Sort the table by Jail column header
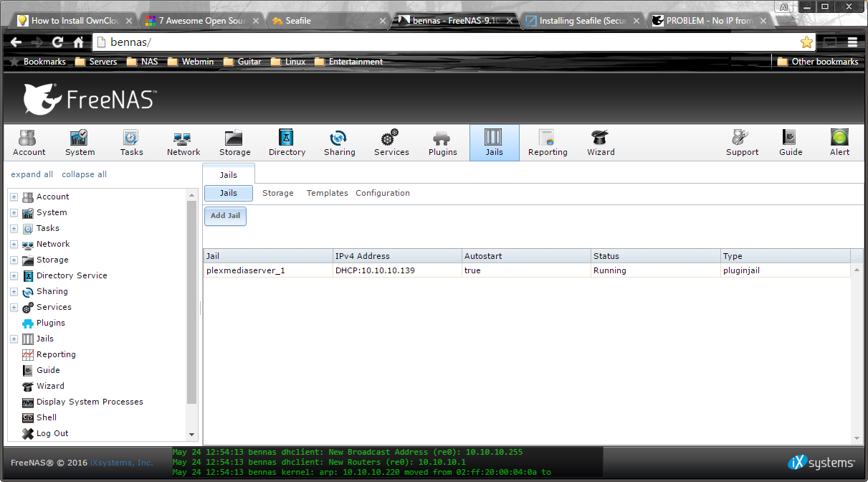The width and height of the screenshot is (868, 482). tap(268, 256)
